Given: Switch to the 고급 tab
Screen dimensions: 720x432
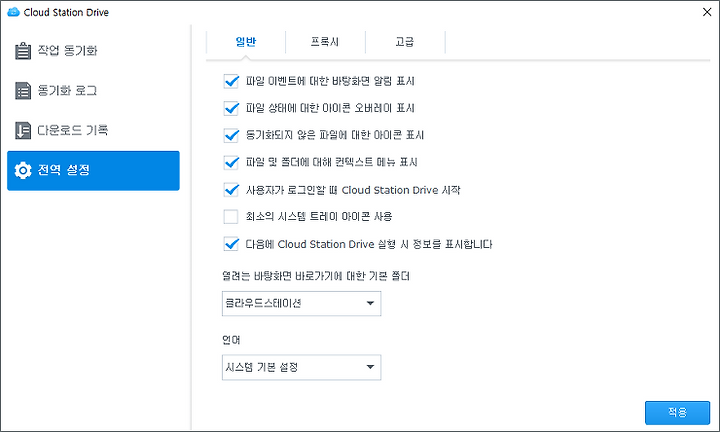Looking at the screenshot, I should tap(405, 42).
